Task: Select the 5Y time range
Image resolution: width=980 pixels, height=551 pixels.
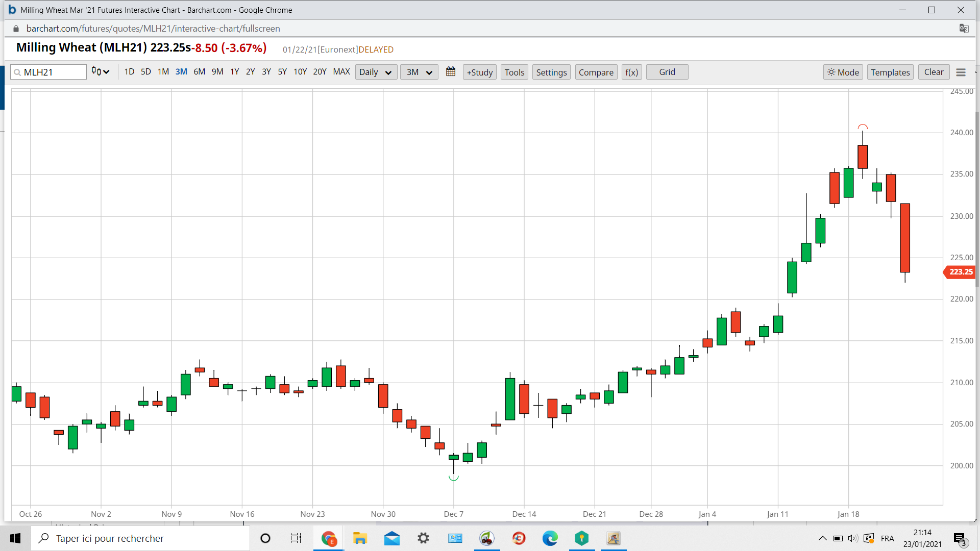Action: [282, 72]
